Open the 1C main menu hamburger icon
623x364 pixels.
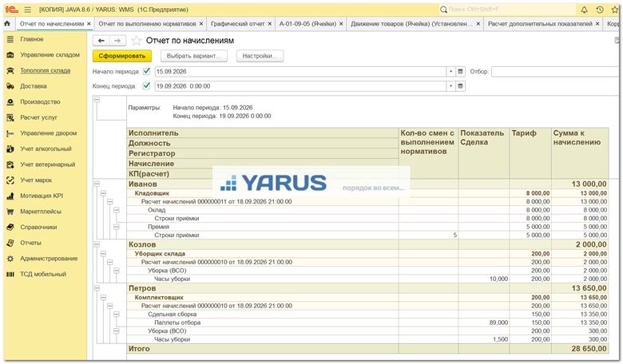[x=27, y=10]
